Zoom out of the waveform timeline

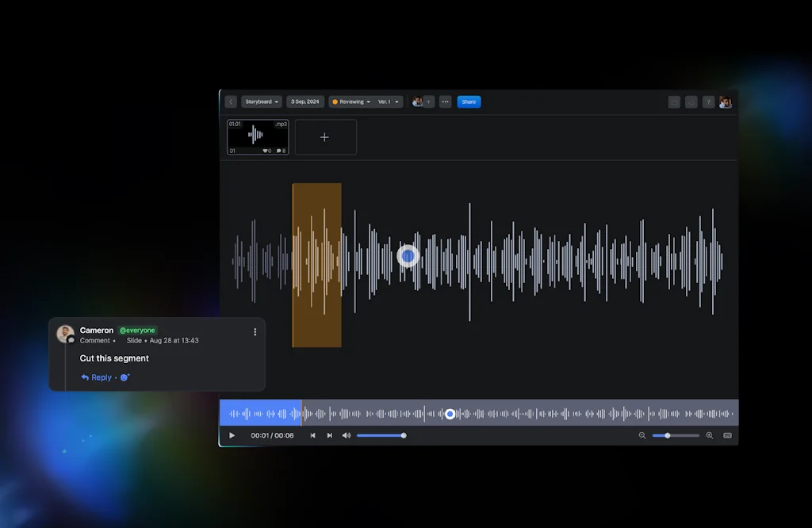click(x=642, y=435)
